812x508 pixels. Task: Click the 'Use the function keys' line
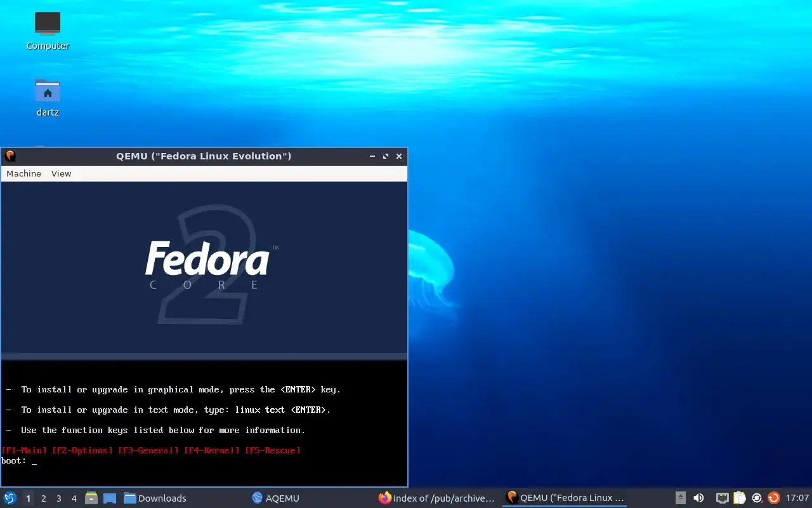[x=155, y=430]
